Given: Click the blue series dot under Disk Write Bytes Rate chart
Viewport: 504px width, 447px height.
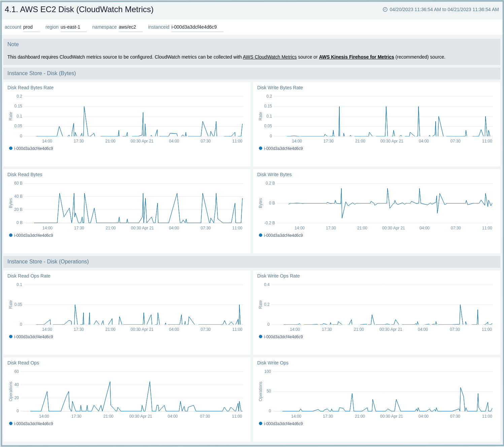Looking at the screenshot, I should [x=261, y=148].
